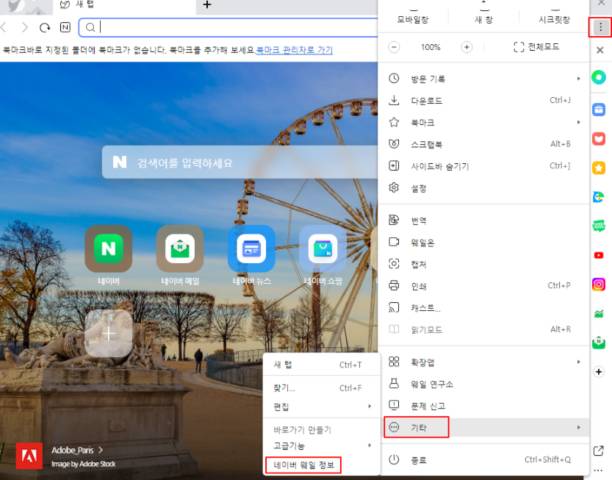Click the green Naver N shortcut tile

[x=109, y=249]
